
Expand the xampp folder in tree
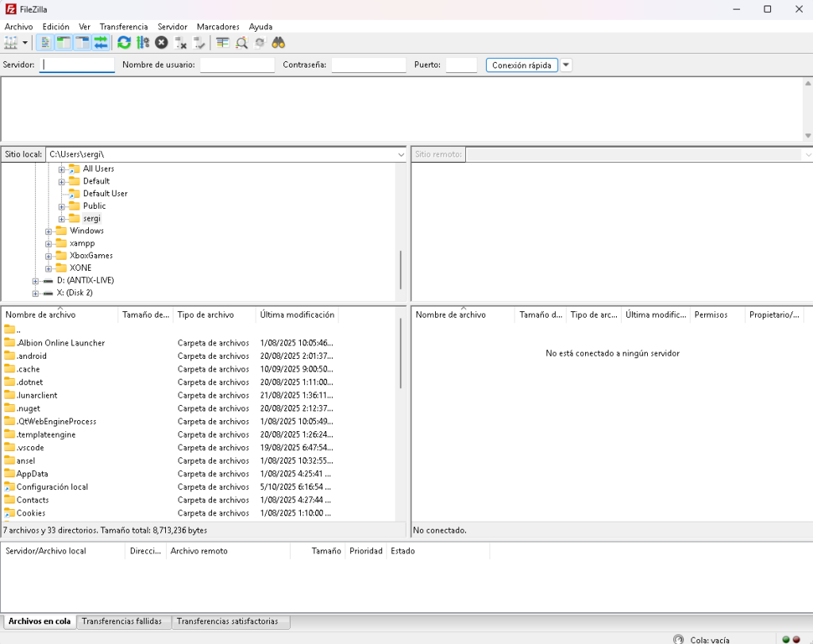point(49,243)
